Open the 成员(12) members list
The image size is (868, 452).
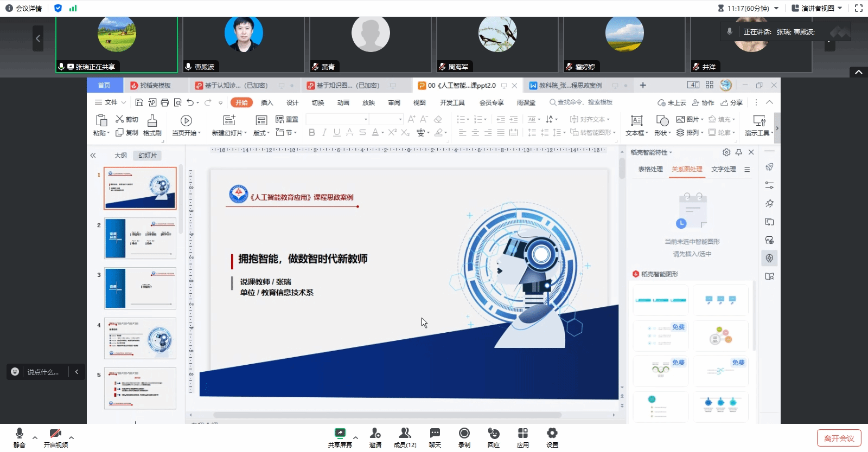[405, 434]
